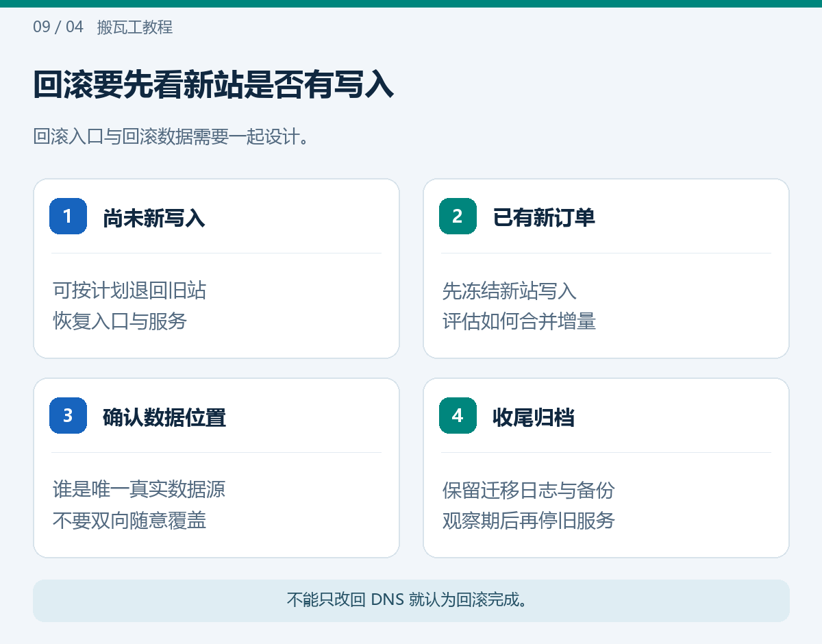Viewport: 822px width, 644px height.
Task: Click the blue number 3 badge
Action: pyautogui.click(x=68, y=415)
